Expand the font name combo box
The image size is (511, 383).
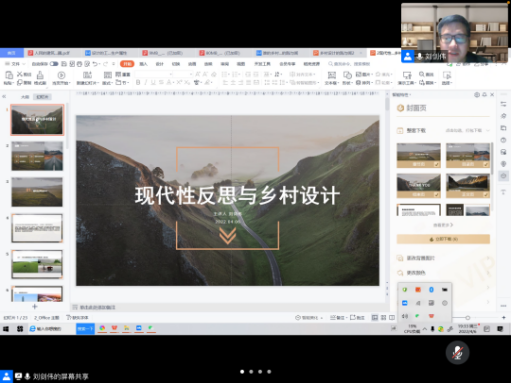pyautogui.click(x=154, y=74)
